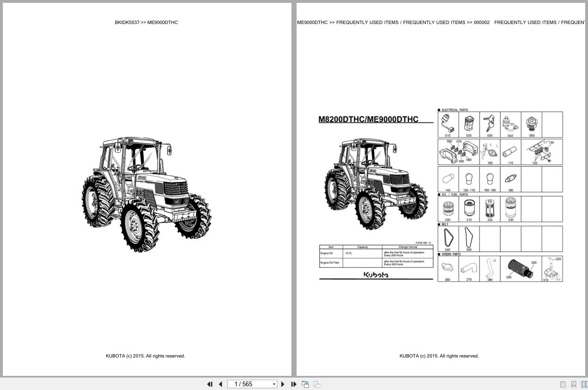Select bulb part 190 diagram

point(510,179)
